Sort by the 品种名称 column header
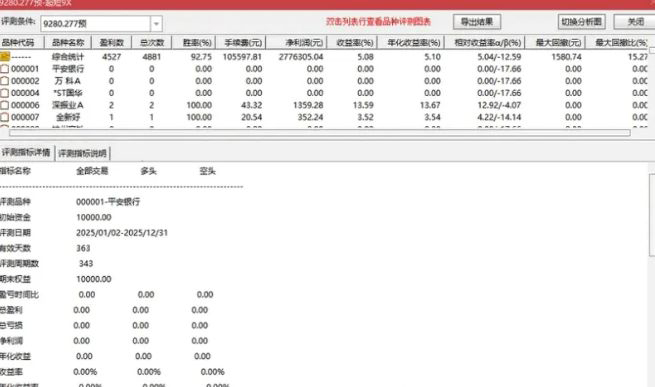The width and height of the screenshot is (655, 387). [x=68, y=43]
